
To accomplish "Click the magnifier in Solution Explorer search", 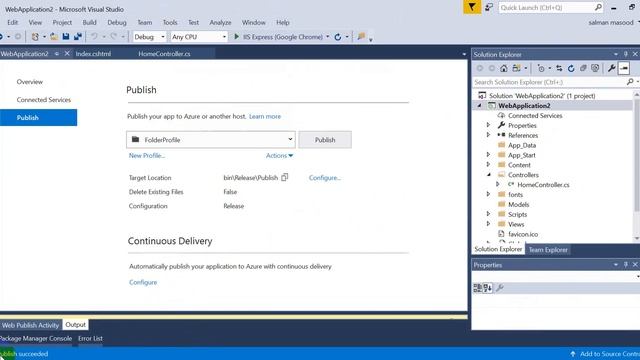I will (630, 82).
